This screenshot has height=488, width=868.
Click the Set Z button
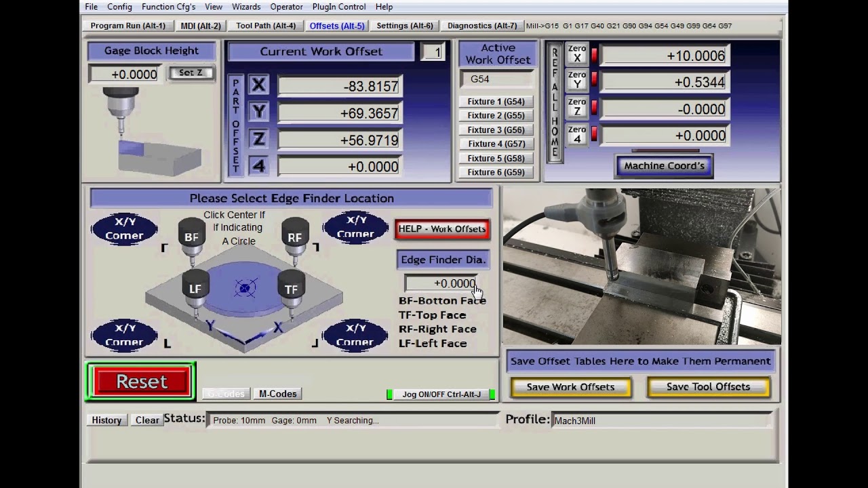(x=191, y=73)
